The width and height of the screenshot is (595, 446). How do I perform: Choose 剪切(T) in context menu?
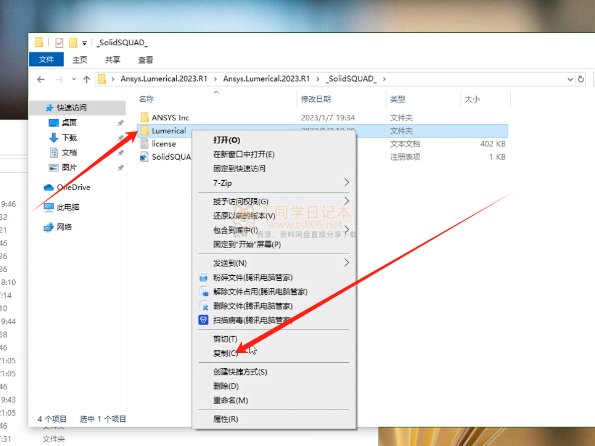(274, 339)
